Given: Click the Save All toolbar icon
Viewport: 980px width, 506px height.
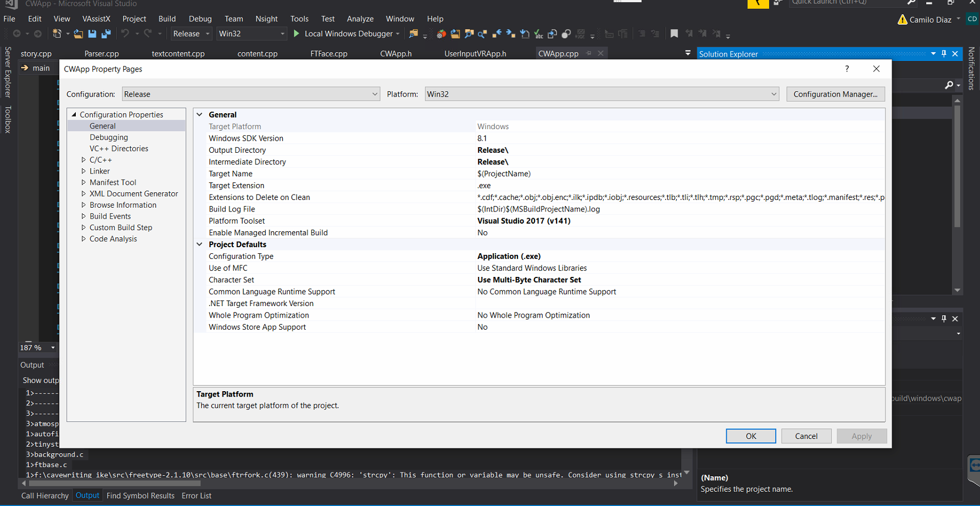Looking at the screenshot, I should 106,34.
